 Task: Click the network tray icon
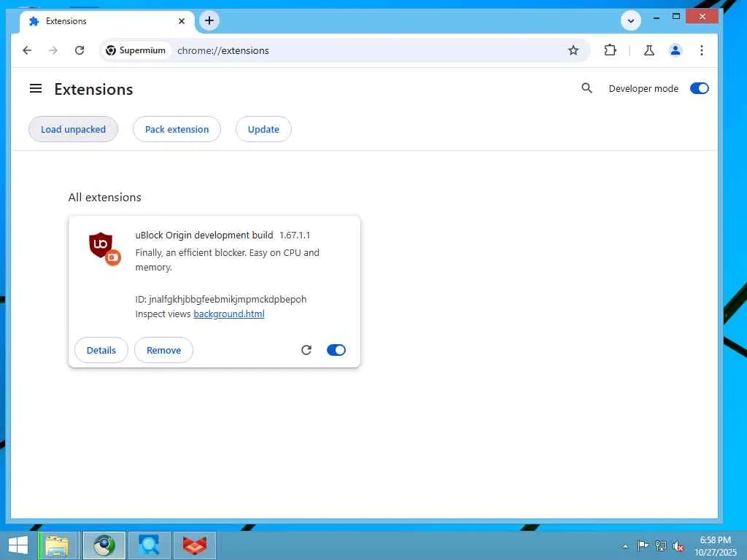[x=660, y=545]
